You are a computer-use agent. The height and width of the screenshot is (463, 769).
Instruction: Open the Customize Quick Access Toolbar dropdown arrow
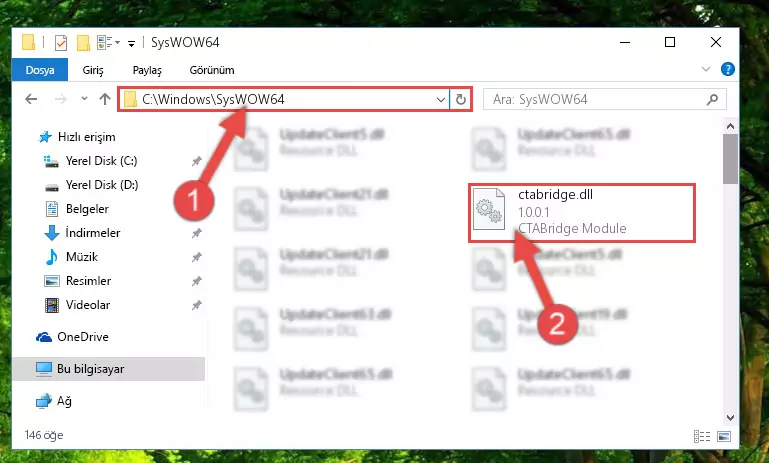coord(131,44)
